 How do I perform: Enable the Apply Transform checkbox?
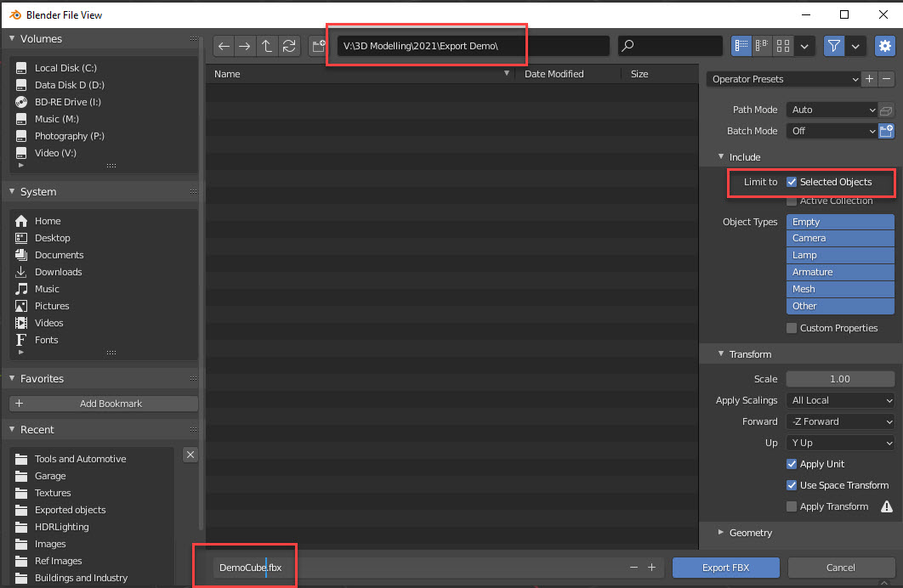tap(791, 506)
